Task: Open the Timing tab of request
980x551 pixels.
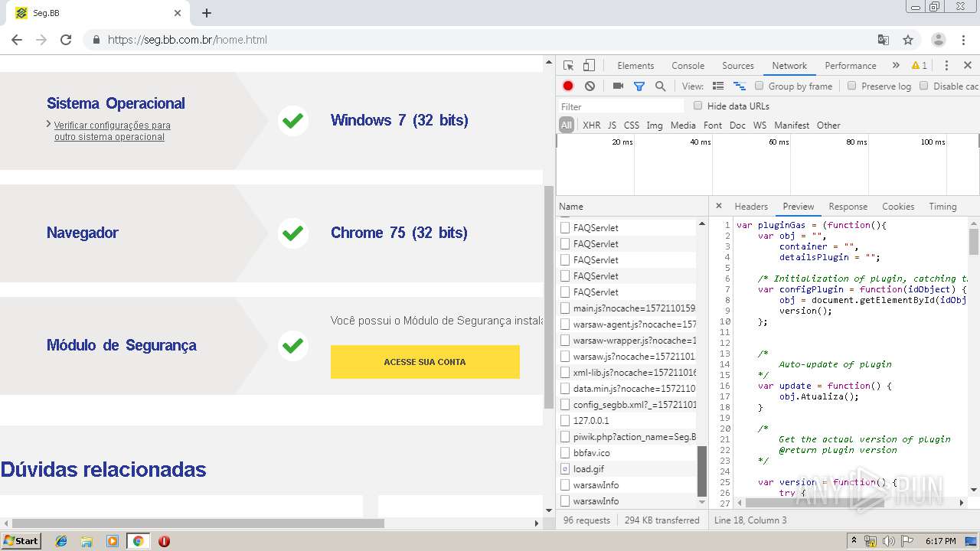Action: pos(942,207)
